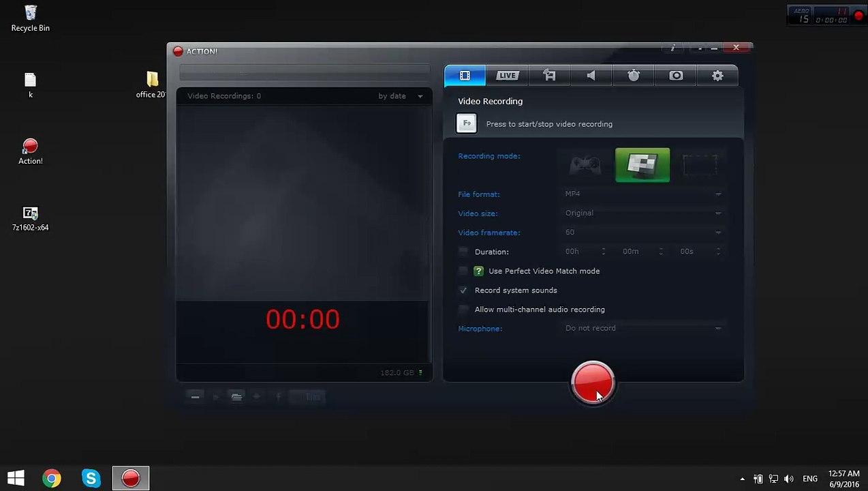Click the YouTube upload button
Screen dimensions: 868x491
(307, 397)
